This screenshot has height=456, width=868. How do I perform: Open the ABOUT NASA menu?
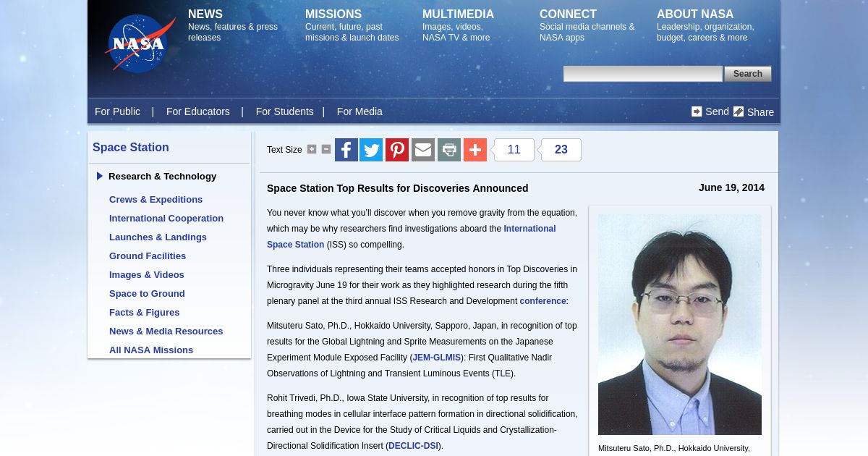695,14
